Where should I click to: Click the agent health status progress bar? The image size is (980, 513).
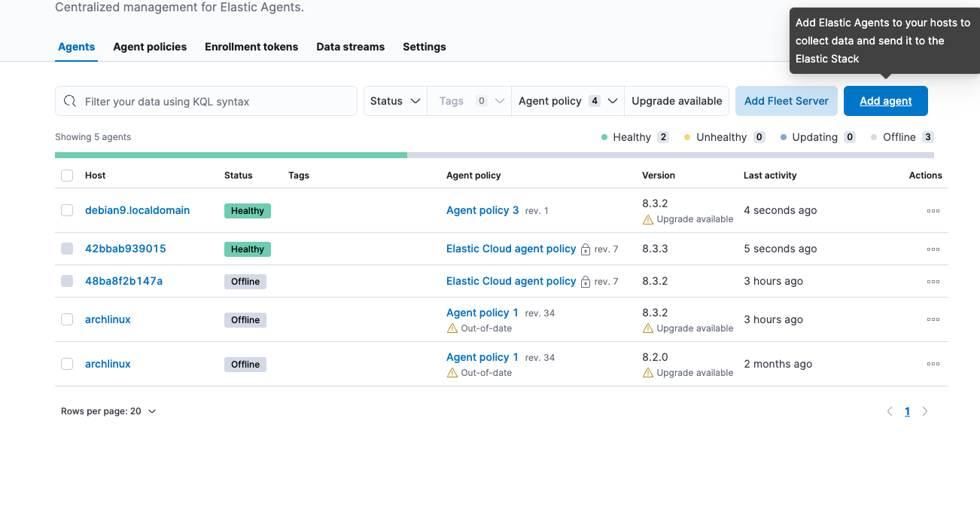(495, 155)
